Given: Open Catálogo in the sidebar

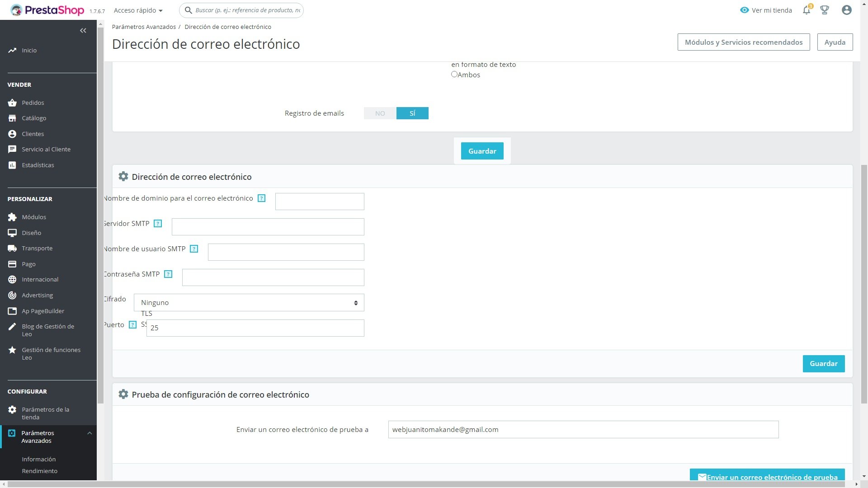Looking at the screenshot, I should tap(34, 118).
